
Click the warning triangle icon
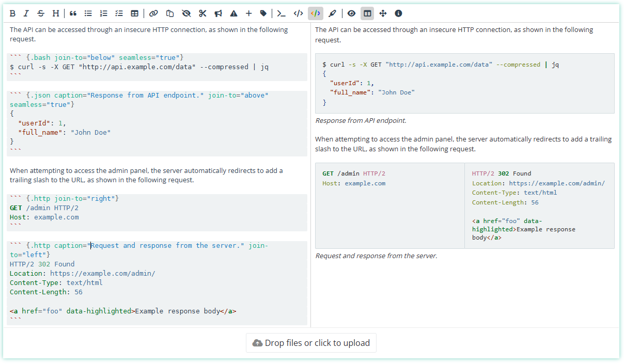click(x=233, y=13)
